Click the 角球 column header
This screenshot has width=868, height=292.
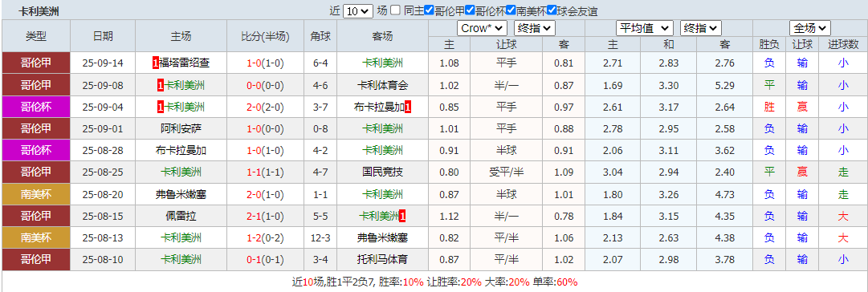[x=320, y=36]
